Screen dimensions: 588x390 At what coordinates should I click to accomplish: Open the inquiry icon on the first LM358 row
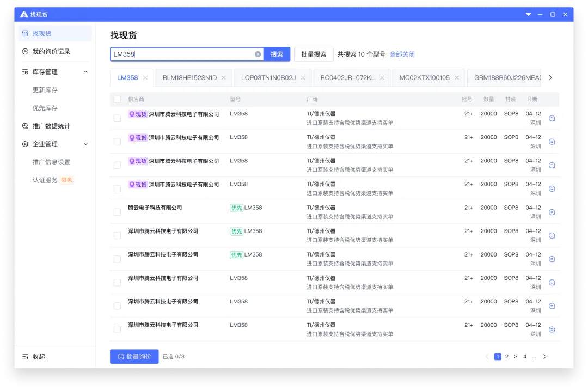[552, 118]
